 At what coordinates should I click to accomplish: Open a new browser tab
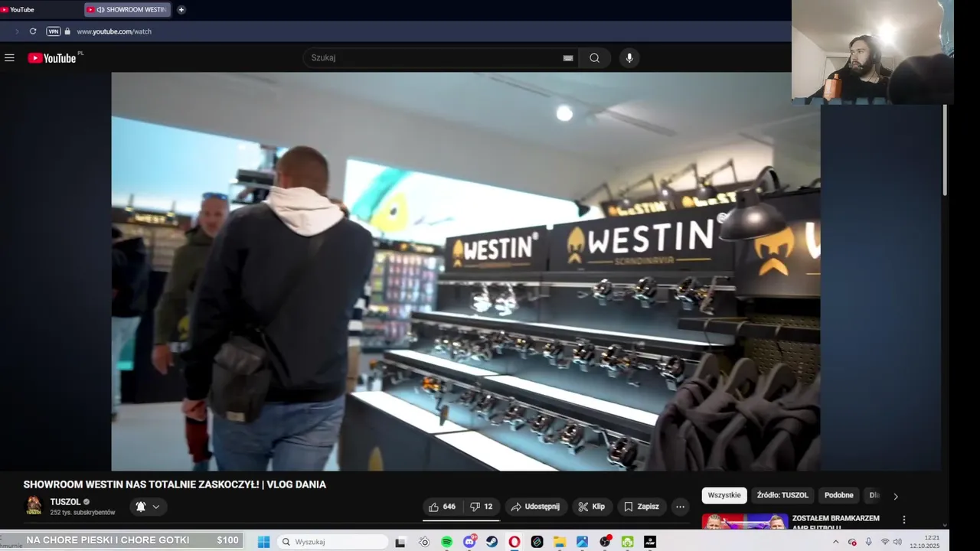click(181, 10)
